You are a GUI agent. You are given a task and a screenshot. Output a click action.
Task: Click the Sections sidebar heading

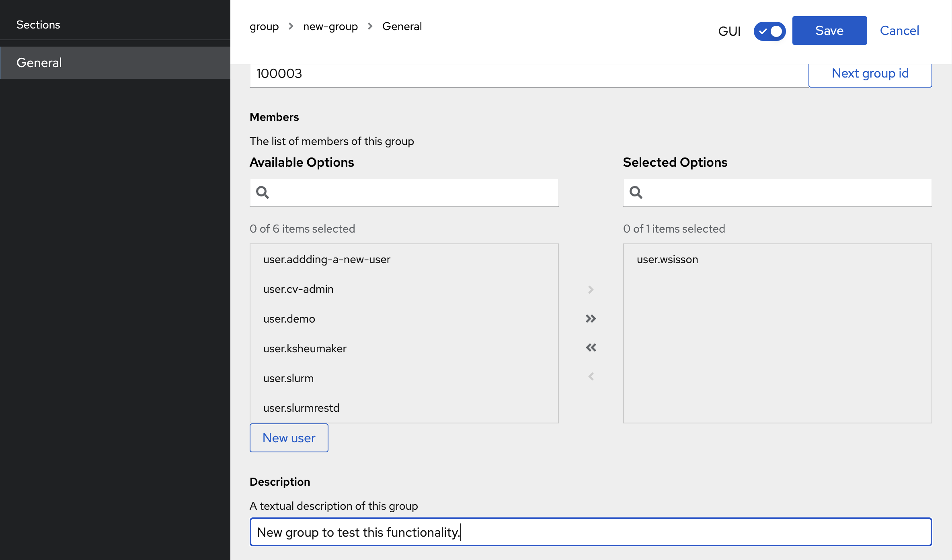tap(38, 25)
